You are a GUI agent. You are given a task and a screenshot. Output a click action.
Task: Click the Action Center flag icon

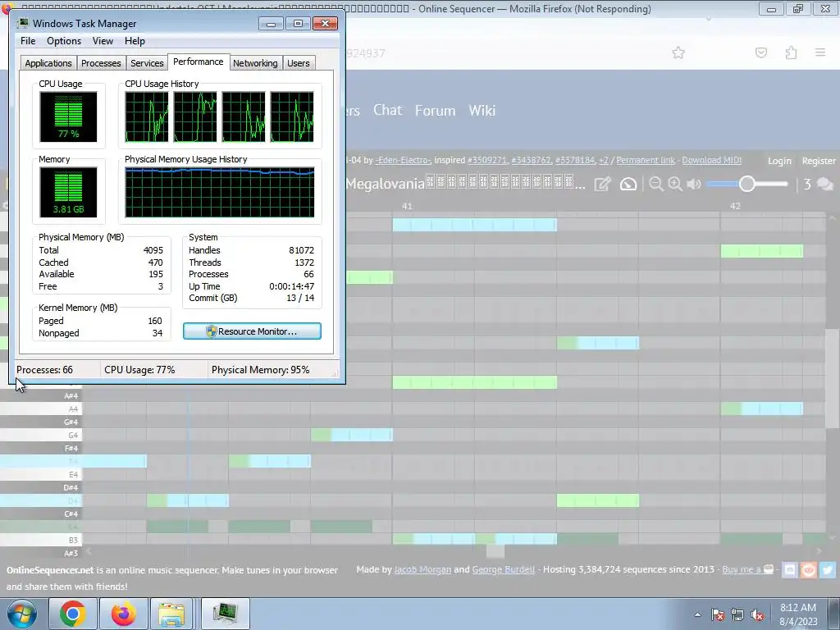click(718, 615)
